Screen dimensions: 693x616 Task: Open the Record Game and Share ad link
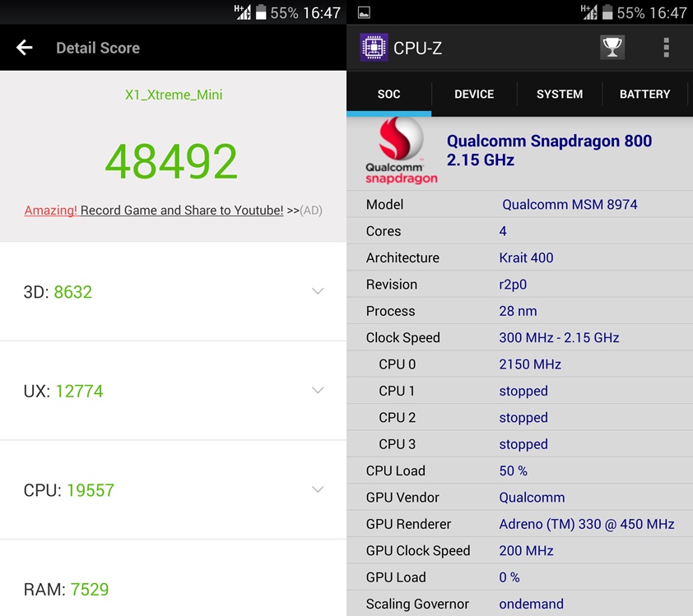[173, 211]
